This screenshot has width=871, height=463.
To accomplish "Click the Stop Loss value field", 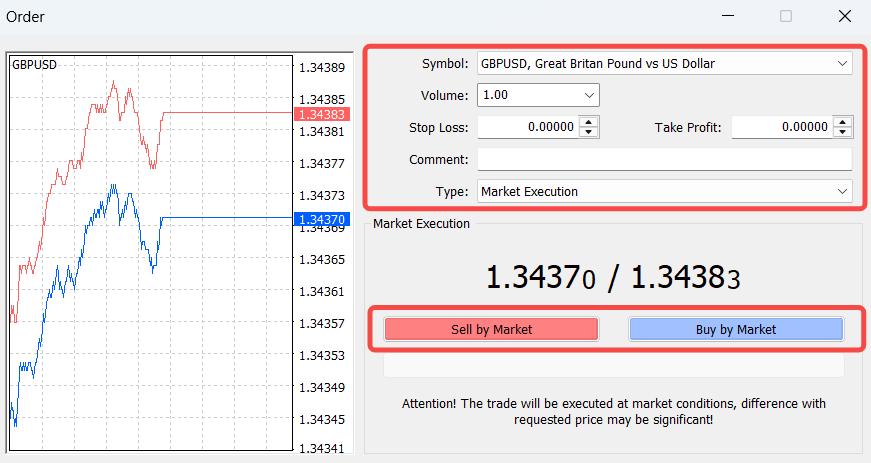I will [527, 127].
